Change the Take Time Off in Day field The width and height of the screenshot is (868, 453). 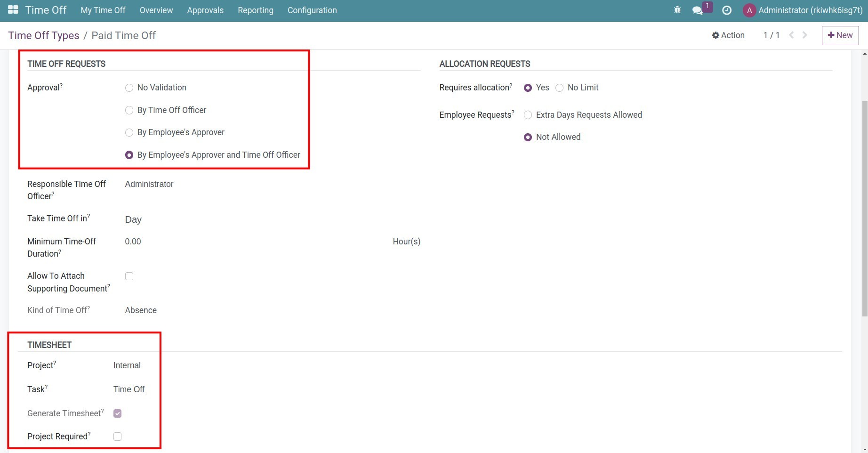click(133, 219)
